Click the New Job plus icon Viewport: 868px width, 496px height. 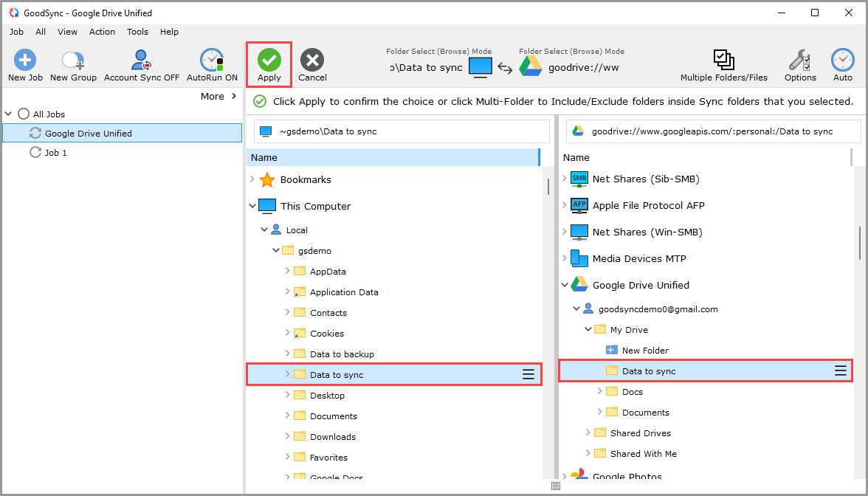click(x=25, y=60)
